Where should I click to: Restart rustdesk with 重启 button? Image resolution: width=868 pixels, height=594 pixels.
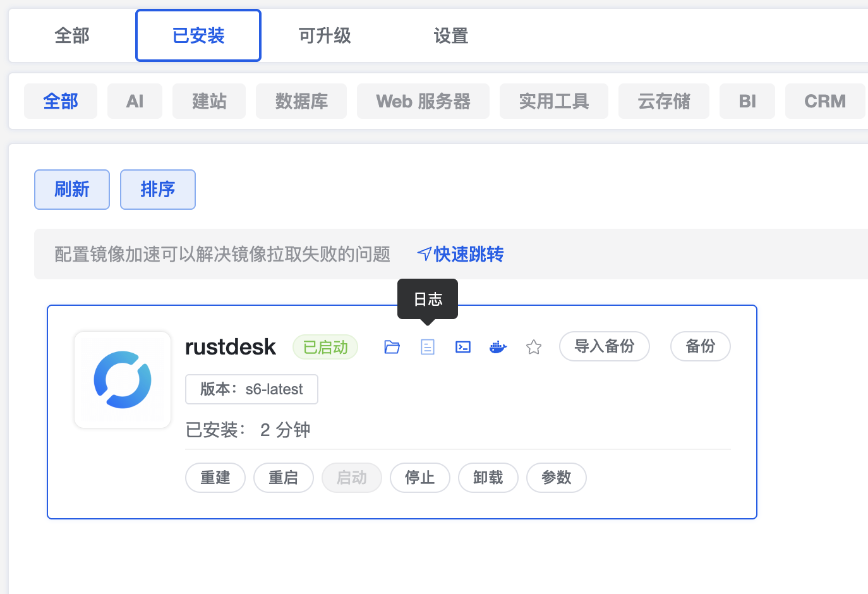284,478
